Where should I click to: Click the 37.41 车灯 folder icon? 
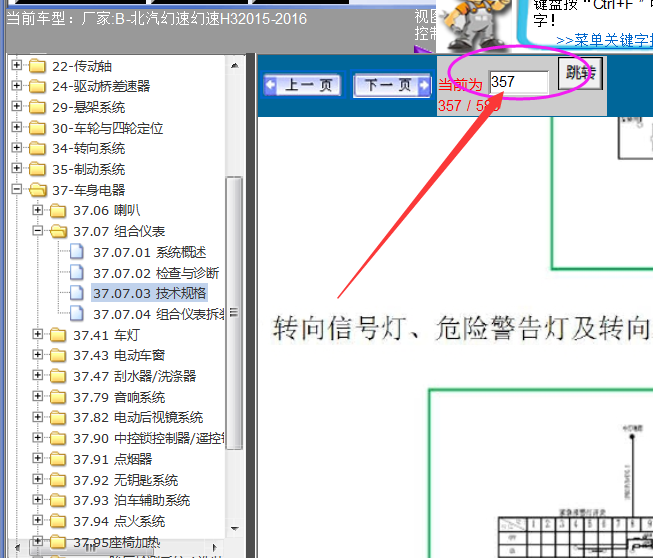pyautogui.click(x=58, y=335)
